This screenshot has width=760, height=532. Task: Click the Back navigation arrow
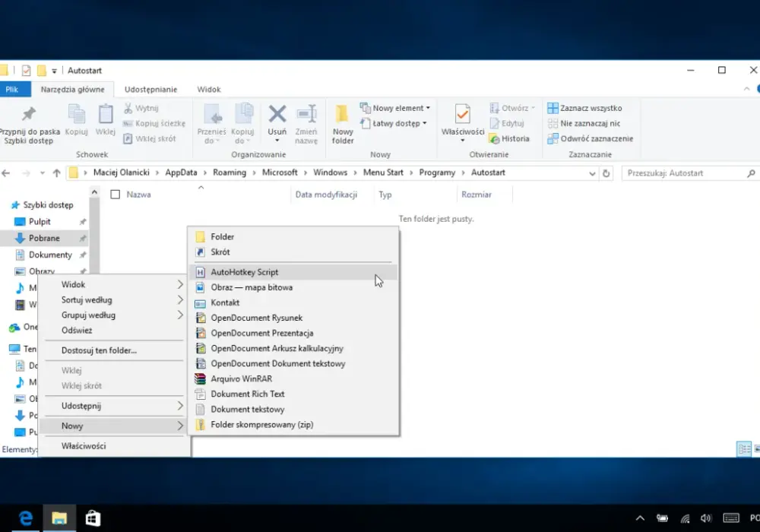pos(6,173)
